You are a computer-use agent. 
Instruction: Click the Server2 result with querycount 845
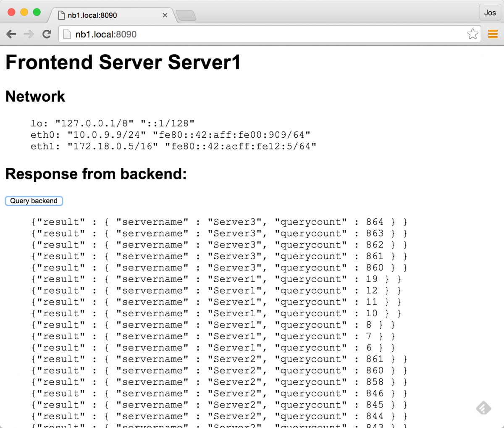click(219, 405)
